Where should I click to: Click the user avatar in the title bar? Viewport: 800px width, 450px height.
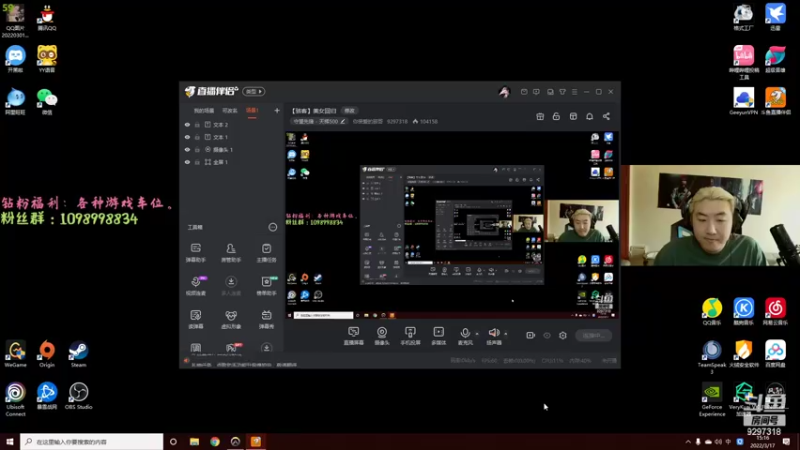(504, 92)
